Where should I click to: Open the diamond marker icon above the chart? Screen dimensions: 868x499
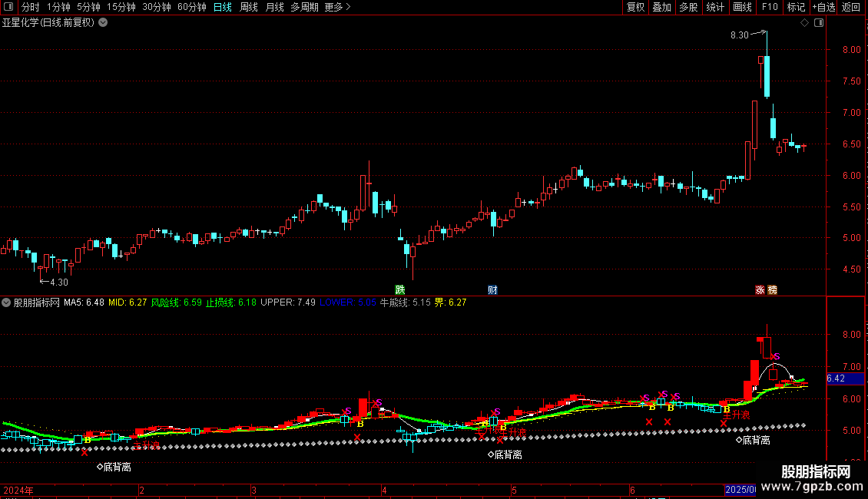pos(804,23)
